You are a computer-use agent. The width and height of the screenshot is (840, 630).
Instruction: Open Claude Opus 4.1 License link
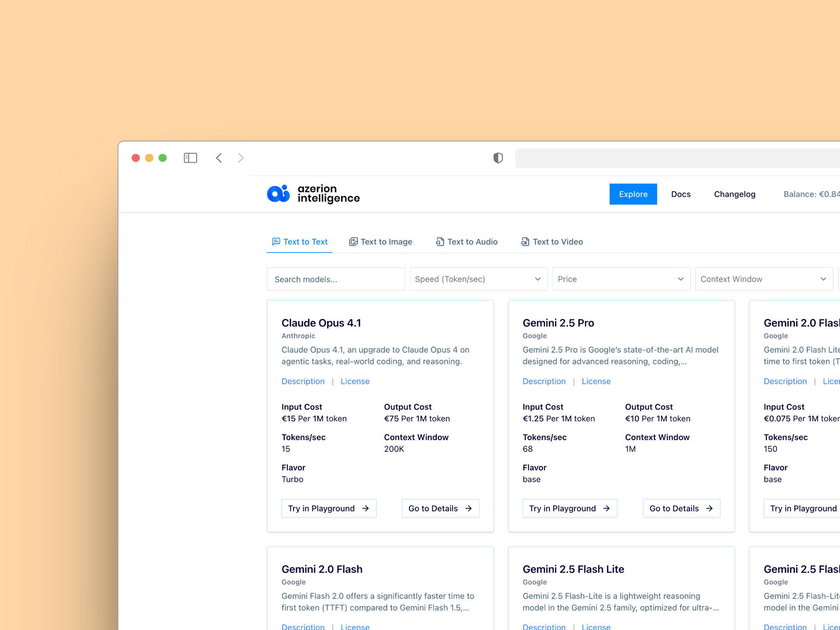point(355,381)
